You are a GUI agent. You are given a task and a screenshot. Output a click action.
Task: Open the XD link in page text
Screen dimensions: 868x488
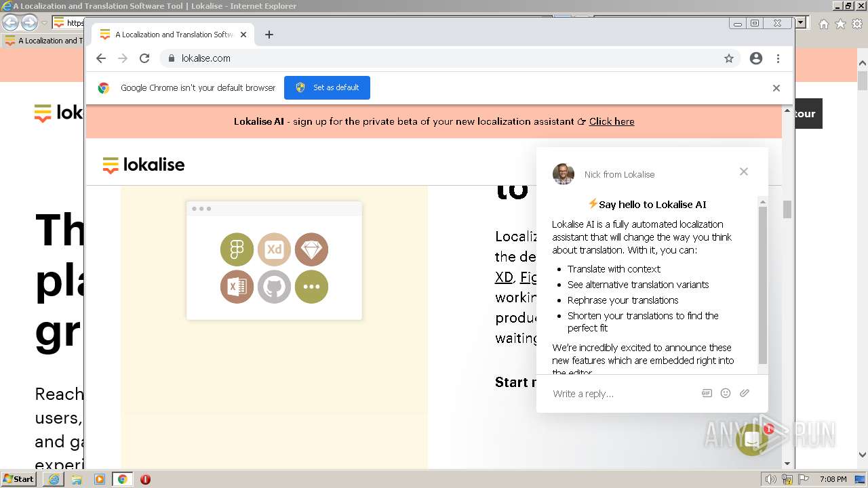tap(504, 277)
